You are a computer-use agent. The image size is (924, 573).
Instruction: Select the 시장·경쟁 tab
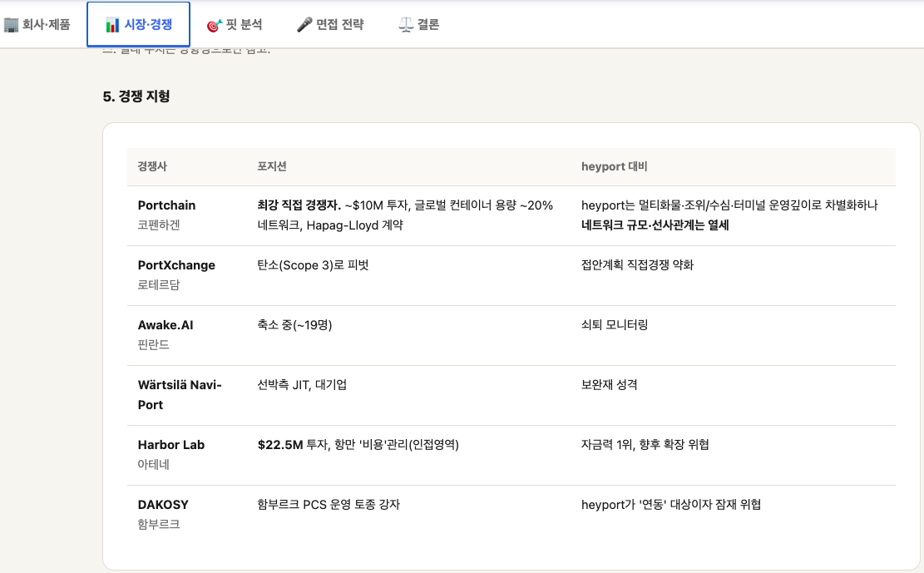(139, 24)
